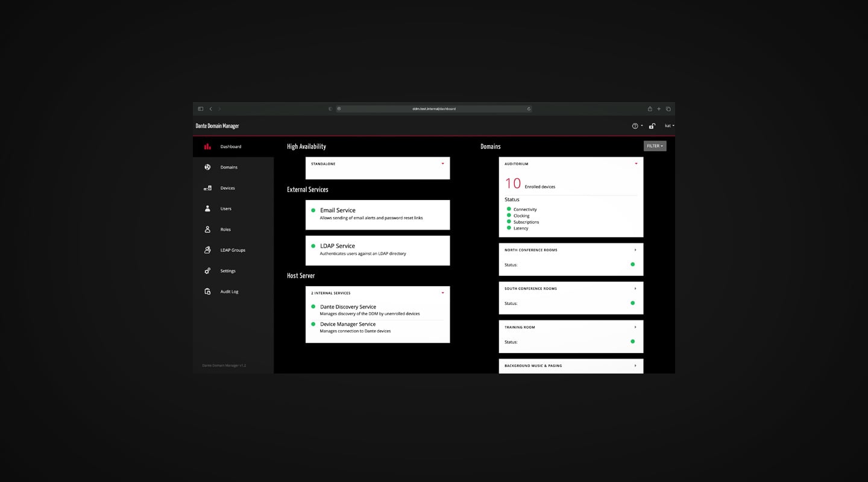Select LDAP Groups in the sidebar
Image resolution: width=868 pixels, height=482 pixels.
[x=233, y=250]
